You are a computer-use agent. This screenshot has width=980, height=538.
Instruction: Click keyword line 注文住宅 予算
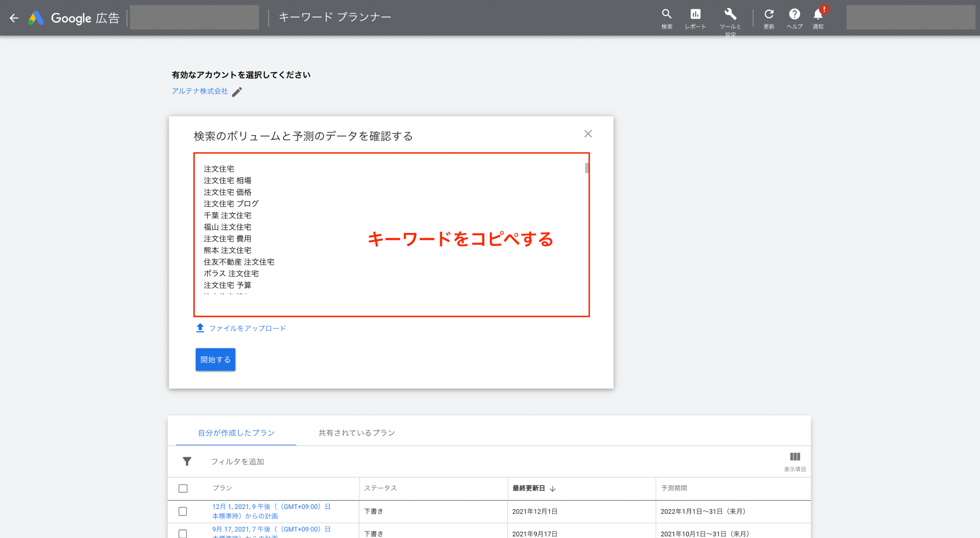[x=227, y=285]
